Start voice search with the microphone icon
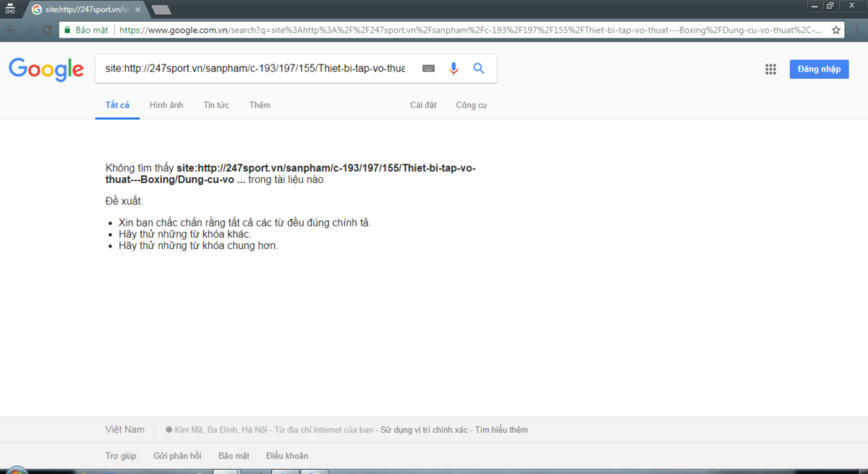Screen dimensions: 868x474 (454, 68)
